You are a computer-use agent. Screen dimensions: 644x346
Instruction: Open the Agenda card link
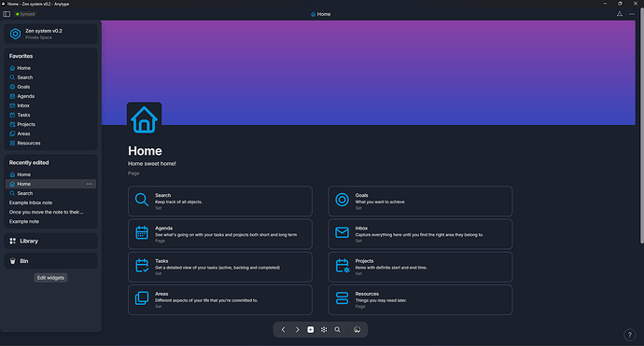pyautogui.click(x=220, y=234)
